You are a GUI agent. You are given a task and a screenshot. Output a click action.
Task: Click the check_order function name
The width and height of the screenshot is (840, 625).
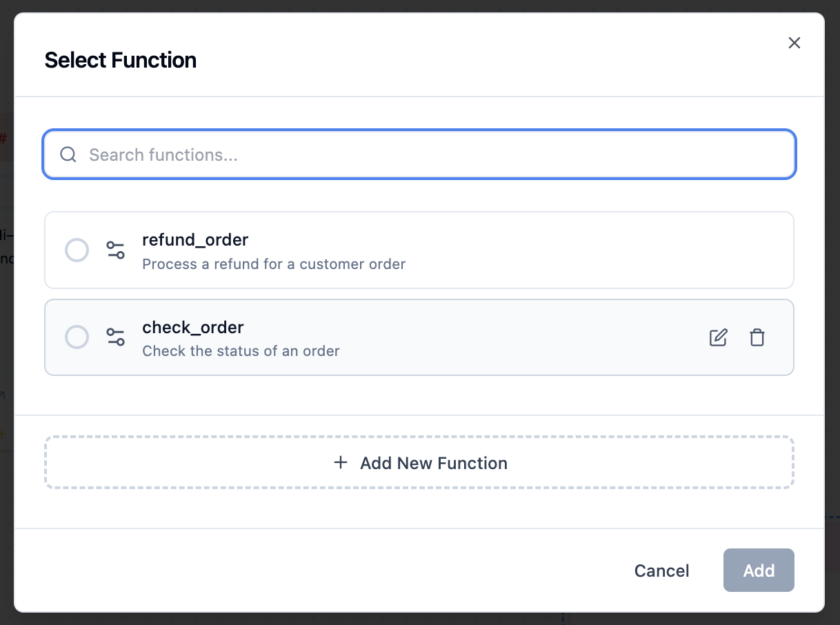click(193, 327)
